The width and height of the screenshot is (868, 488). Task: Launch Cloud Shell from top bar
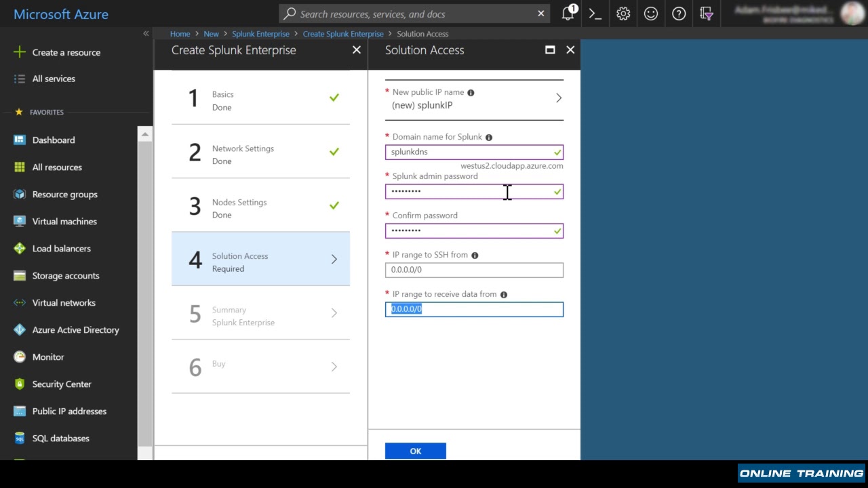[595, 14]
